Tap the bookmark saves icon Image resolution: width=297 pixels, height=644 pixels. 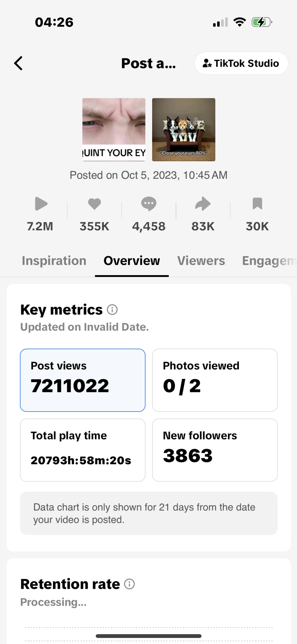point(257,204)
